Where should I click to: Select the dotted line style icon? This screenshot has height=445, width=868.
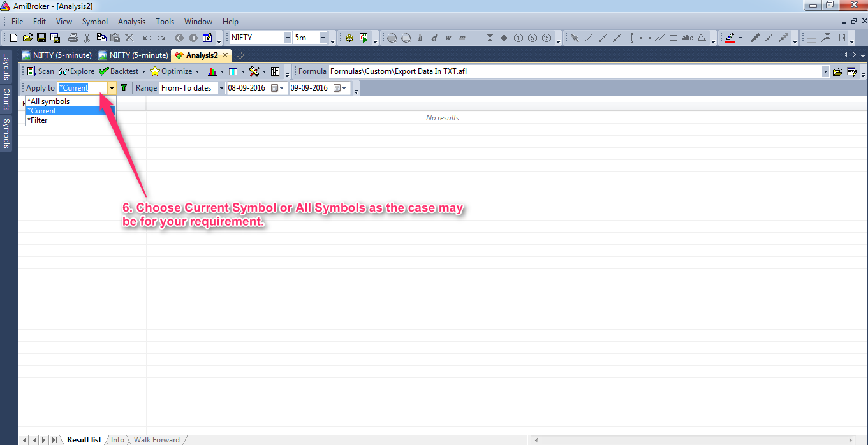[769, 38]
